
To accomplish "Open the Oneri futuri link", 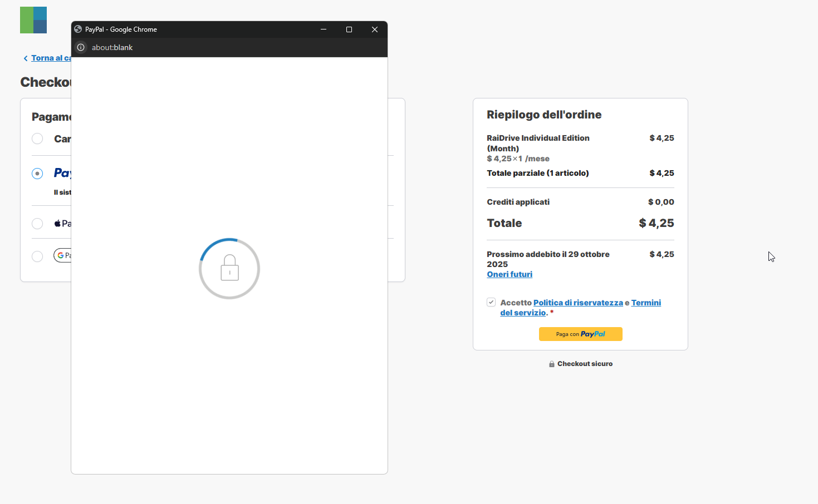I will [x=510, y=274].
